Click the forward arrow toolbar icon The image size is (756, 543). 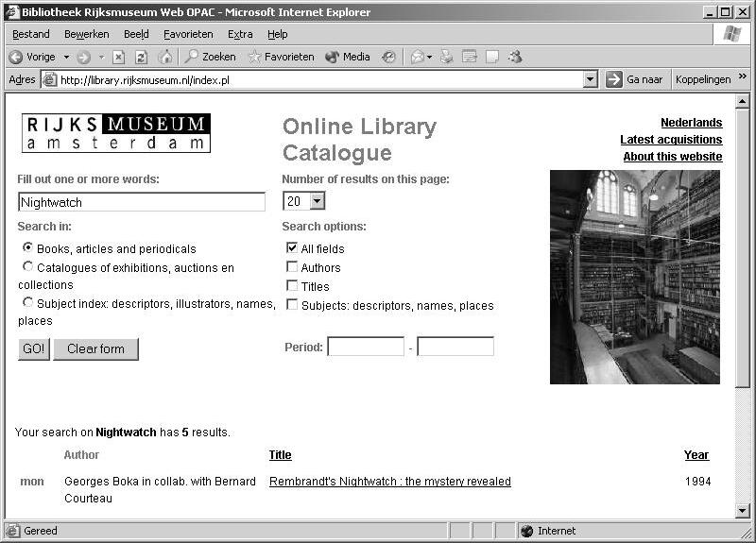pos(84,58)
